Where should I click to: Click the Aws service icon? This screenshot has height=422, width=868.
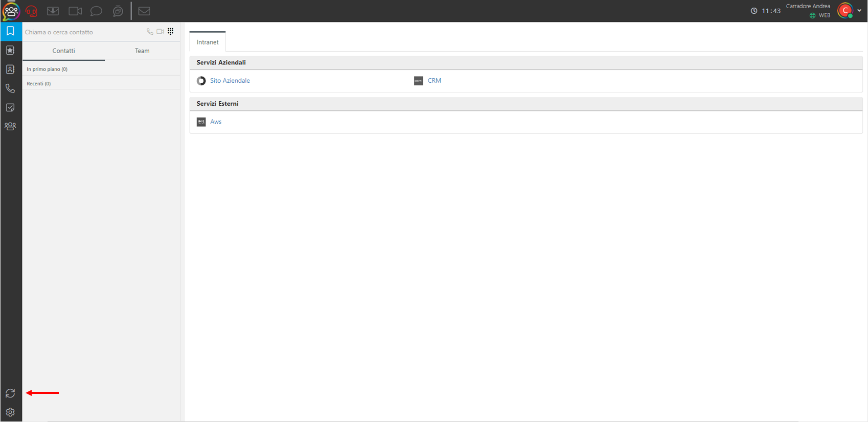click(201, 122)
